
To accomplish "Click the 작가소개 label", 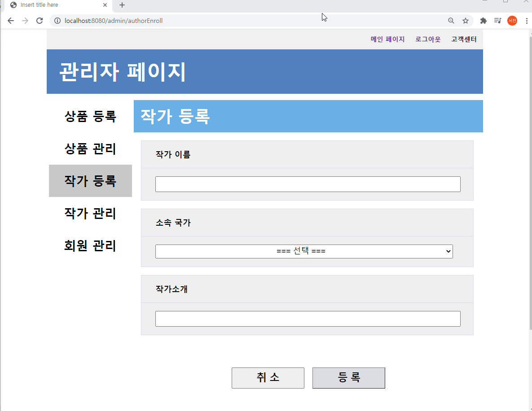I will pos(171,289).
